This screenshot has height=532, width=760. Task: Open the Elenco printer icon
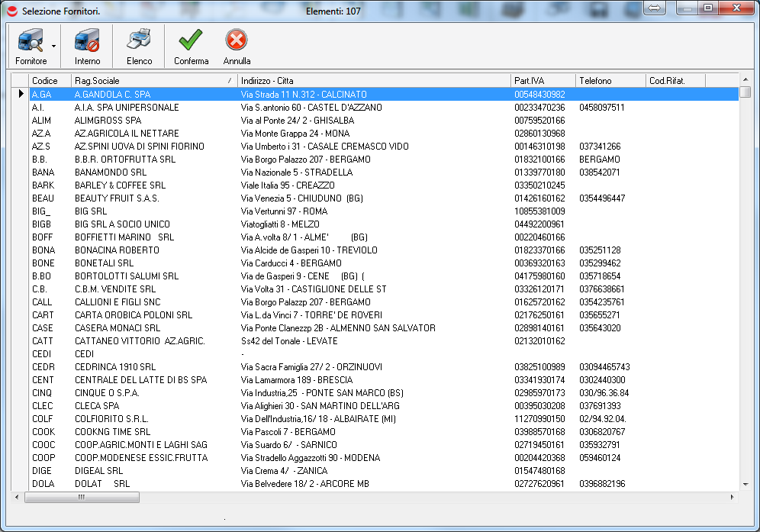(x=139, y=41)
